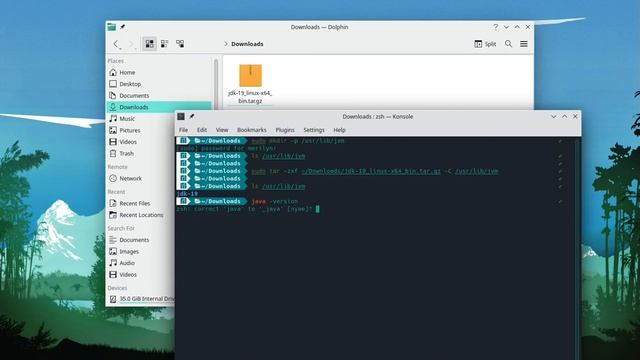This screenshot has width=640, height=360.
Task: Go back in Dolphin navigation
Action: (x=117, y=44)
